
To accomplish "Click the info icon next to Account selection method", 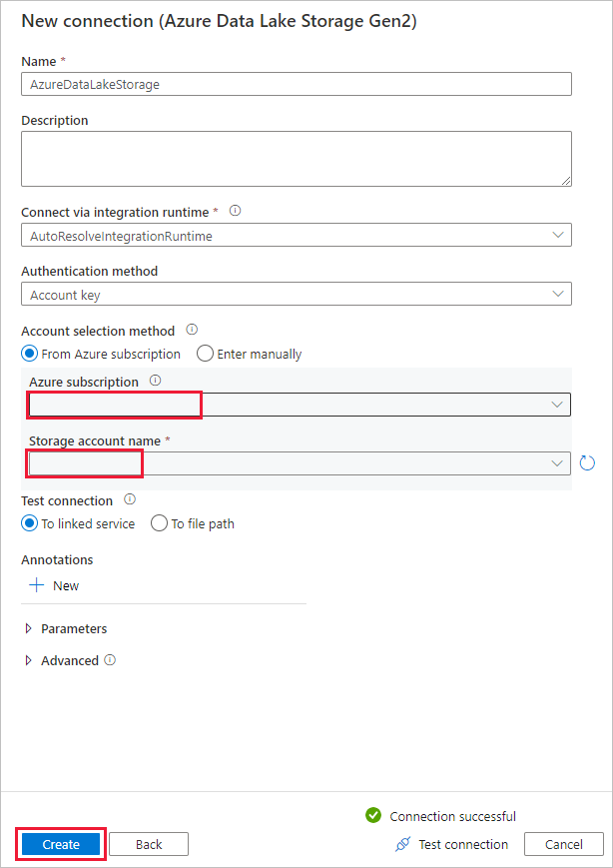I will 191,330.
